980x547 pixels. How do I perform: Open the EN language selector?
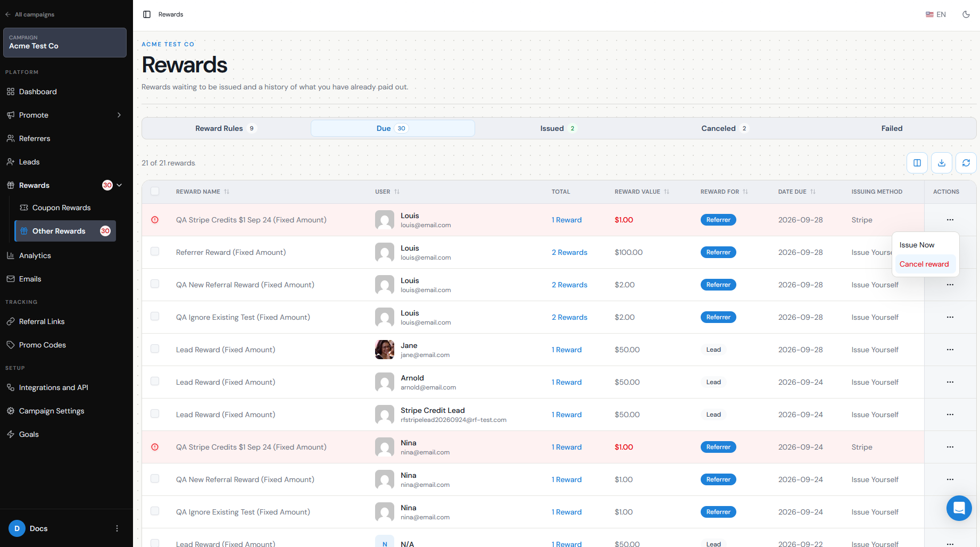pos(936,14)
